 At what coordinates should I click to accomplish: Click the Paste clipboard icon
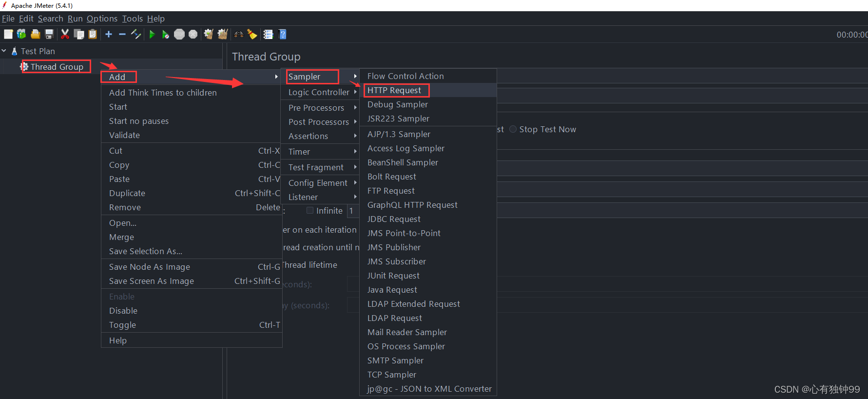[93, 34]
